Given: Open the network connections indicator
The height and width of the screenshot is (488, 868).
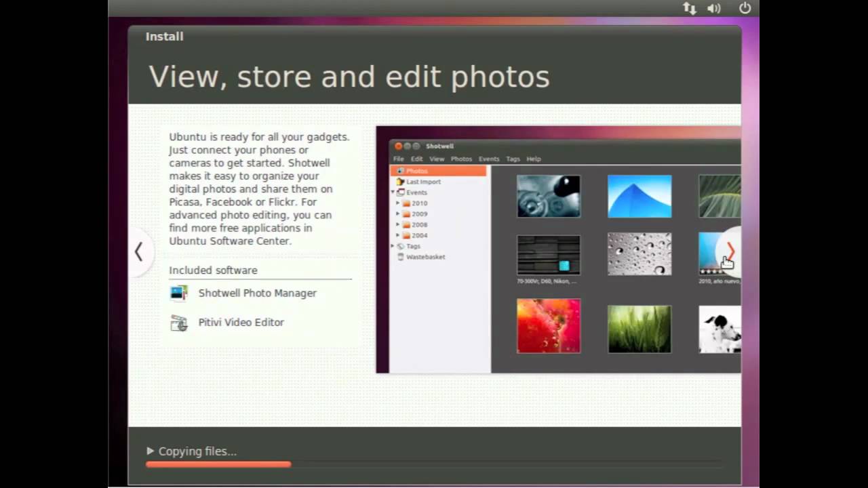Looking at the screenshot, I should tap(690, 8).
